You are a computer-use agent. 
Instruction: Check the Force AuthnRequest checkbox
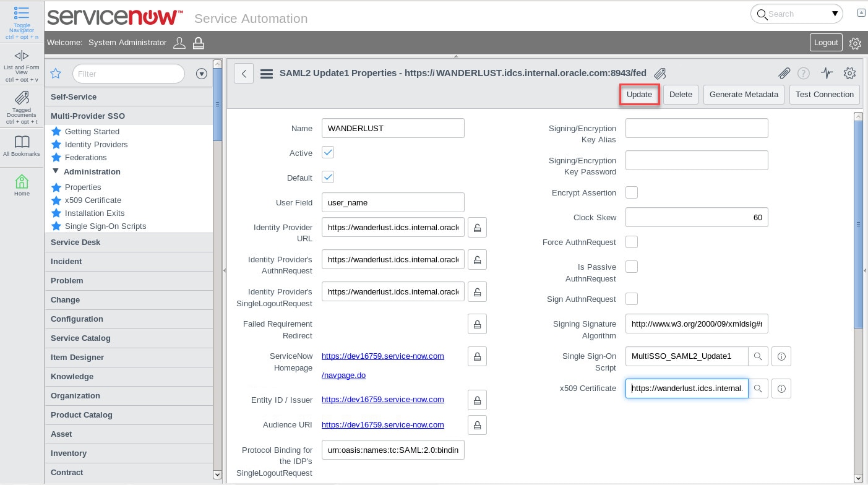pos(632,242)
